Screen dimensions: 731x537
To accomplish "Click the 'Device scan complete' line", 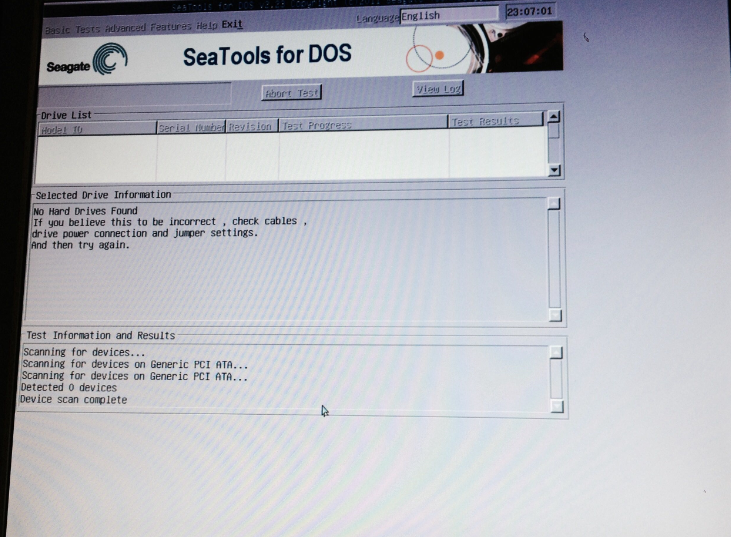I will 73,399.
